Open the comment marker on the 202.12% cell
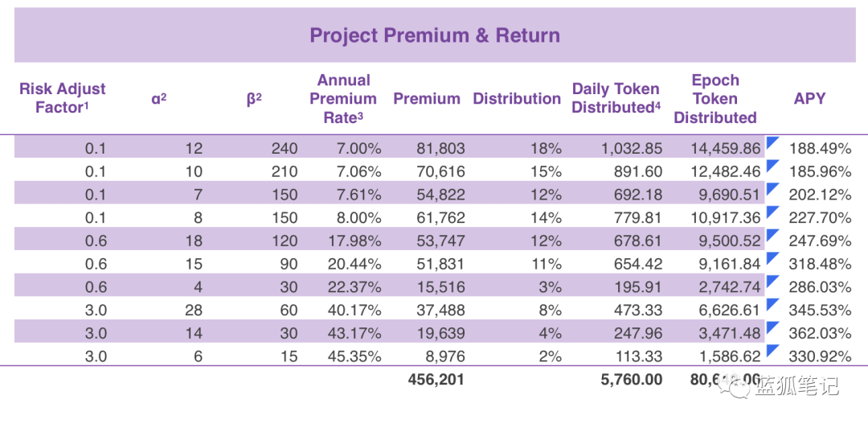 click(x=772, y=190)
